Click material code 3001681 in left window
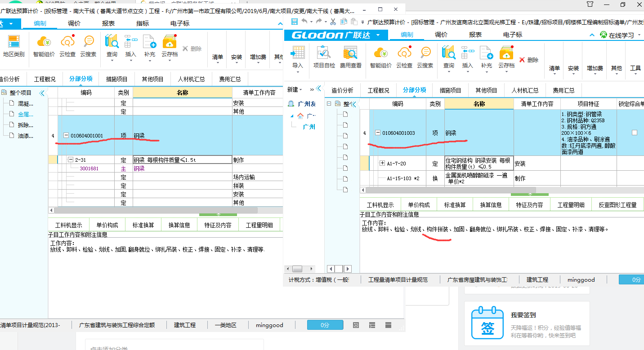Image resolution: width=644 pixels, height=350 pixels. tap(89, 168)
